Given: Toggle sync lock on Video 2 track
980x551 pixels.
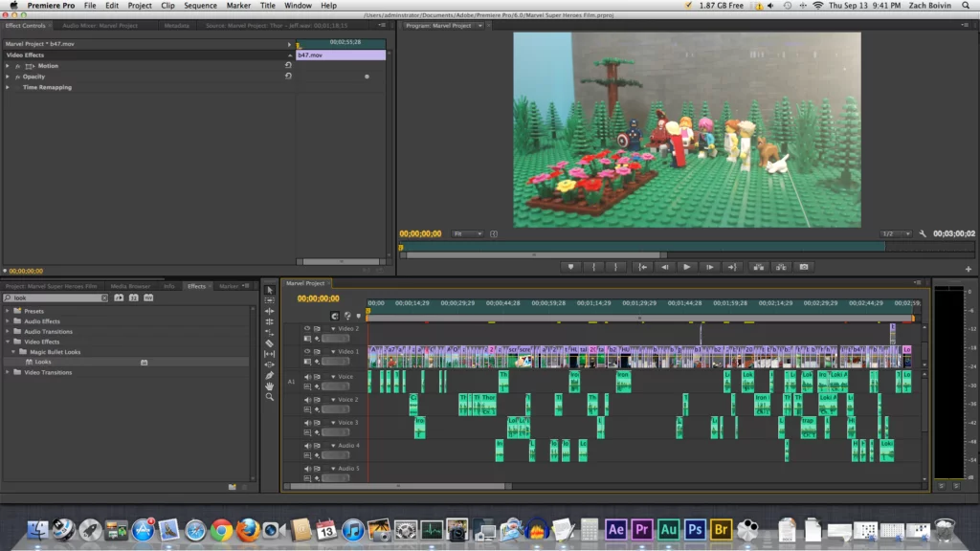Looking at the screenshot, I should coord(317,329).
